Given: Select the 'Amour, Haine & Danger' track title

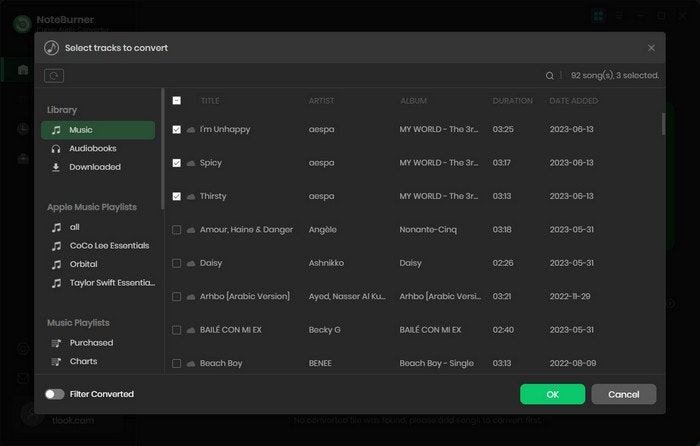Looking at the screenshot, I should point(246,230).
